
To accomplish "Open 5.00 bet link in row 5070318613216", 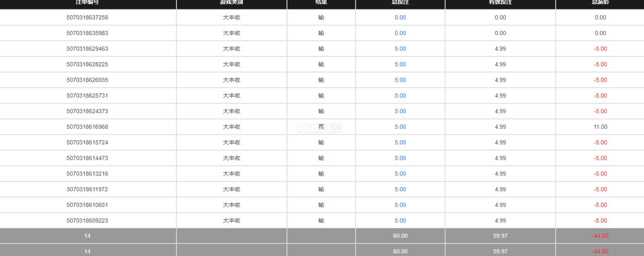I will 400,174.
